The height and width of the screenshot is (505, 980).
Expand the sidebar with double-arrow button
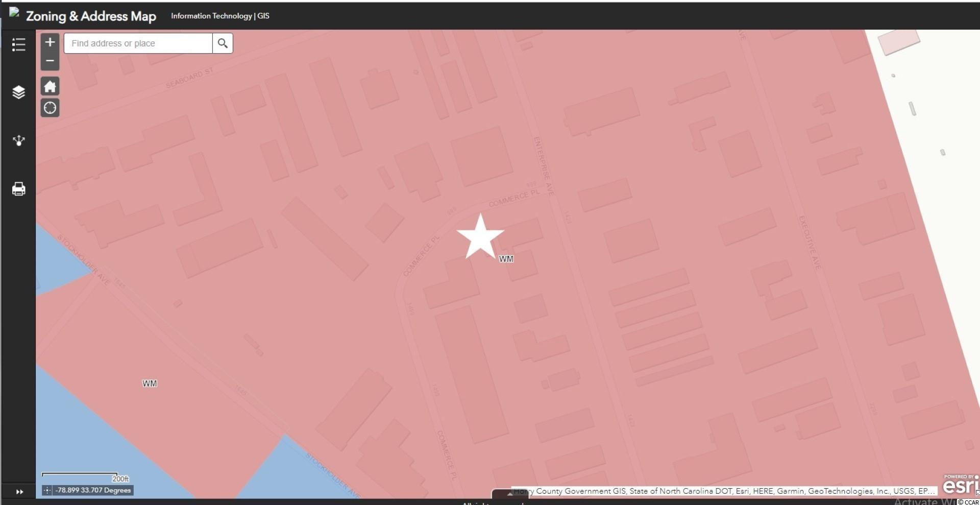(x=19, y=492)
